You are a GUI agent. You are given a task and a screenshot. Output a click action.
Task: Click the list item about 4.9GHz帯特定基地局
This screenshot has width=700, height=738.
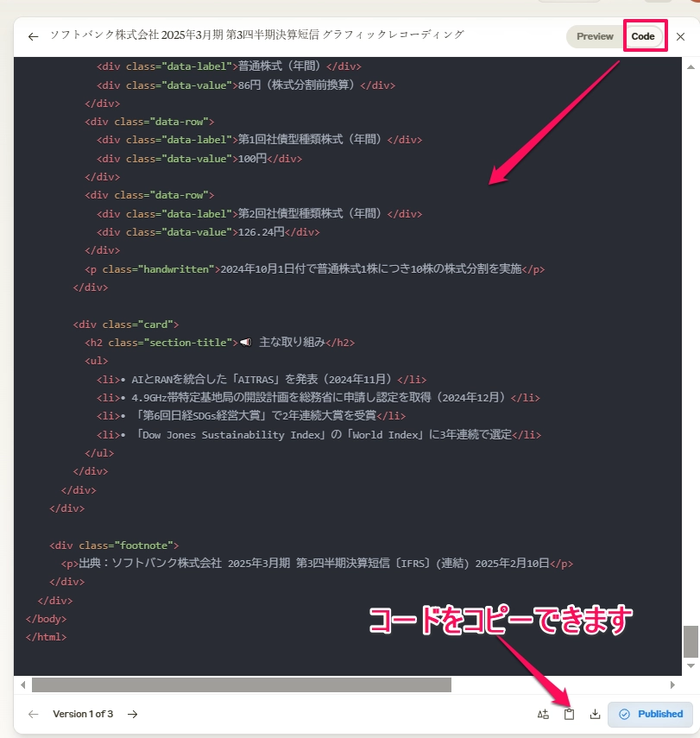318,398
